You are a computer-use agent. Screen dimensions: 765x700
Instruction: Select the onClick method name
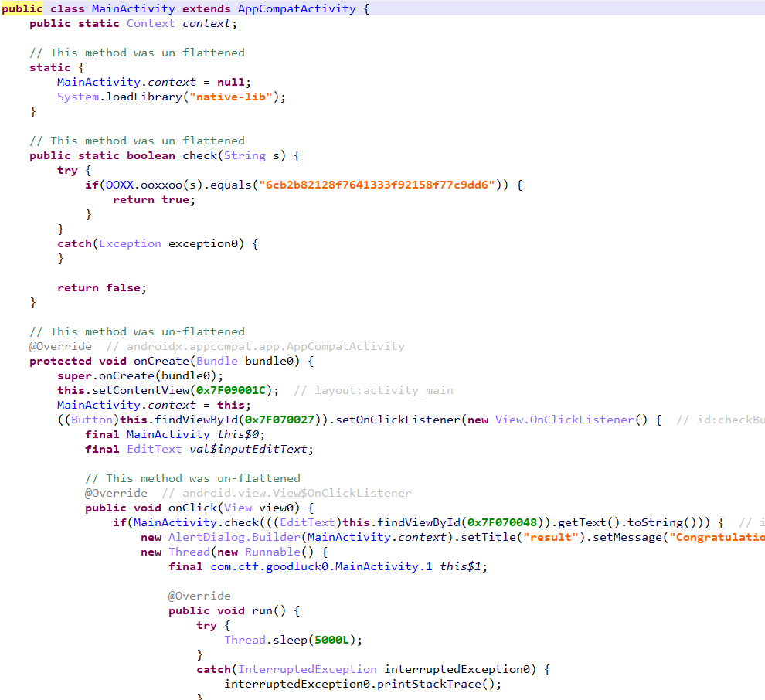(x=192, y=508)
